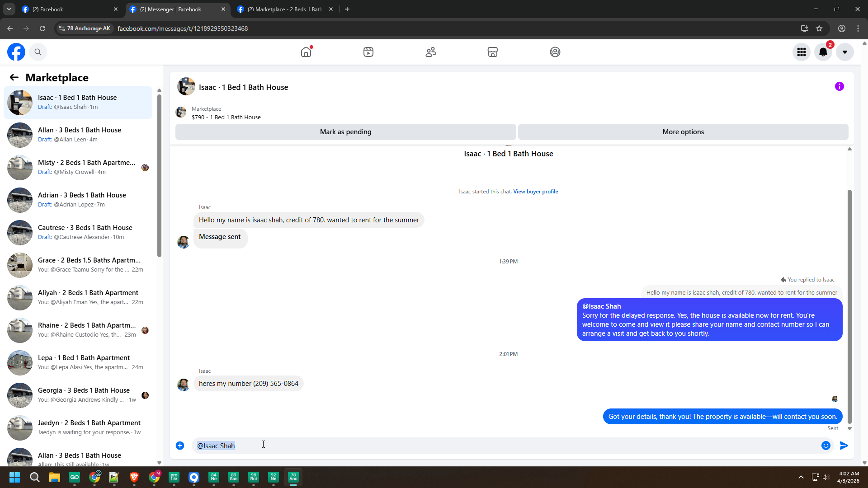Screen dimensions: 868x488
Task: Select the phone number message from Isaac
Action: [249, 384]
